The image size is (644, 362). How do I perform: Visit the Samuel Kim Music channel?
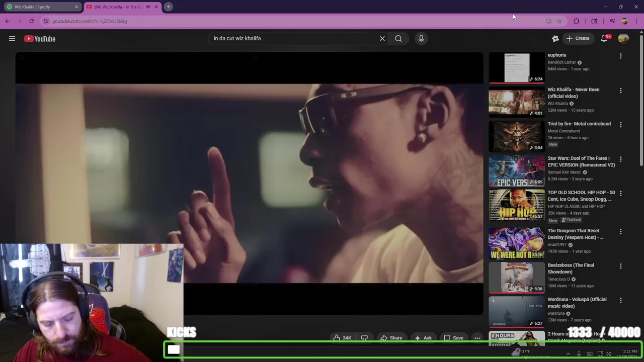click(565, 172)
